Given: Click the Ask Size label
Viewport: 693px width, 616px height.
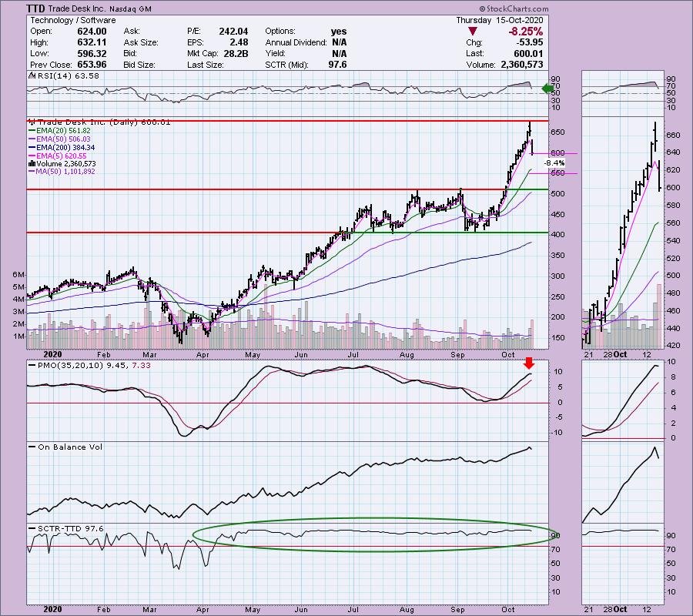Looking at the screenshot, I should (x=141, y=42).
